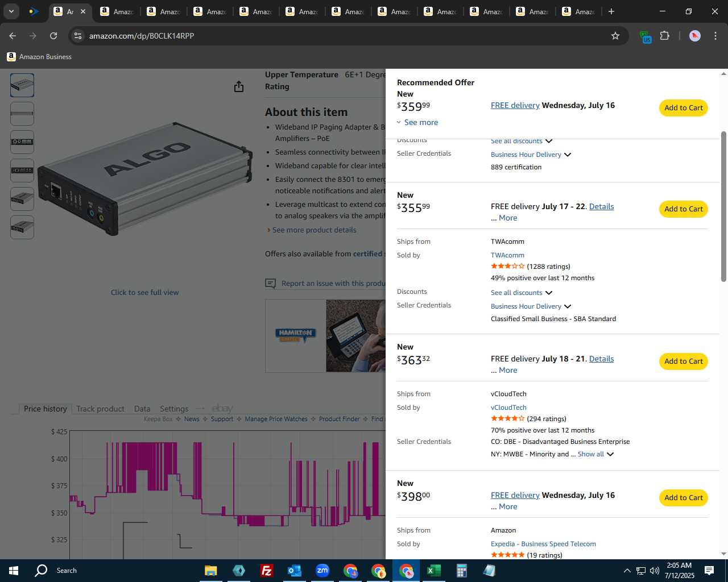The image size is (728, 582).
Task: Open Chrome's three-dot menu
Action: (715, 36)
